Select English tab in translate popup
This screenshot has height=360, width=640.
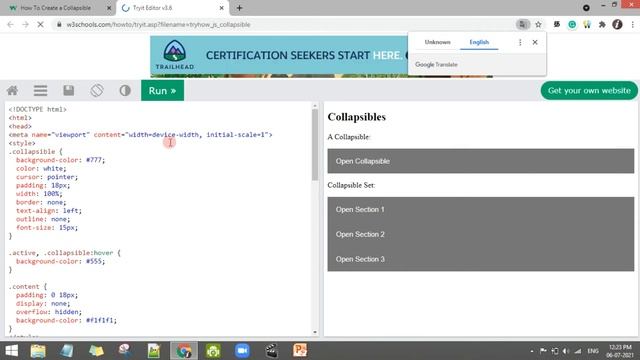pyautogui.click(x=479, y=42)
